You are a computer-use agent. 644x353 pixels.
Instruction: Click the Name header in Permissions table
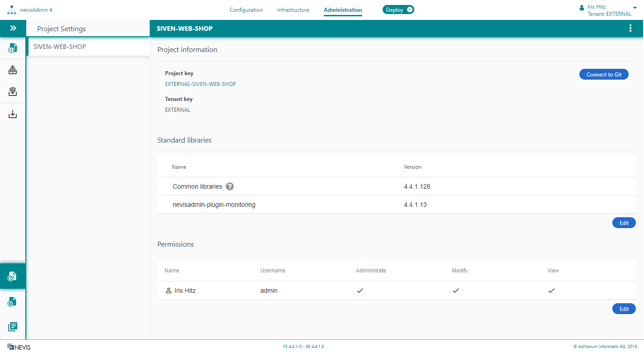click(172, 271)
